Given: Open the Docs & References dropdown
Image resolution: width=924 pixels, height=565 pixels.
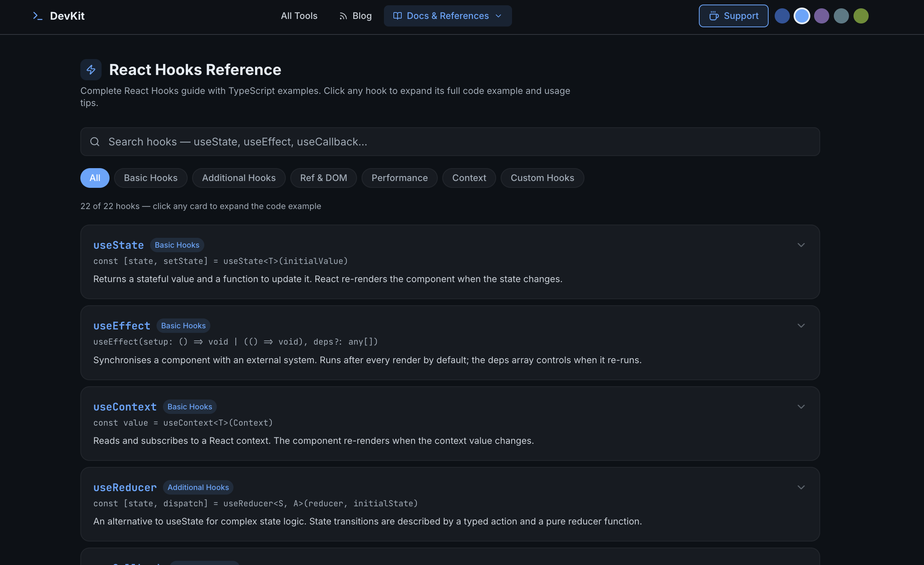Looking at the screenshot, I should (x=448, y=16).
